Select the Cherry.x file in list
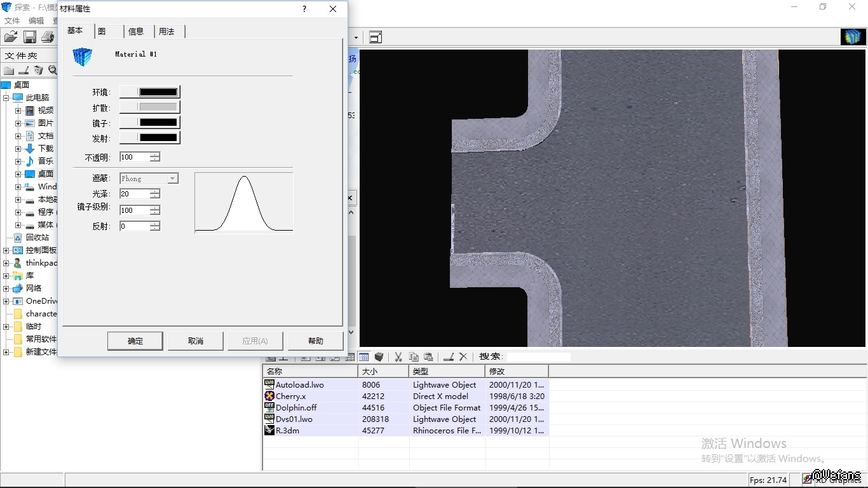Image resolution: width=868 pixels, height=488 pixels. tap(290, 396)
